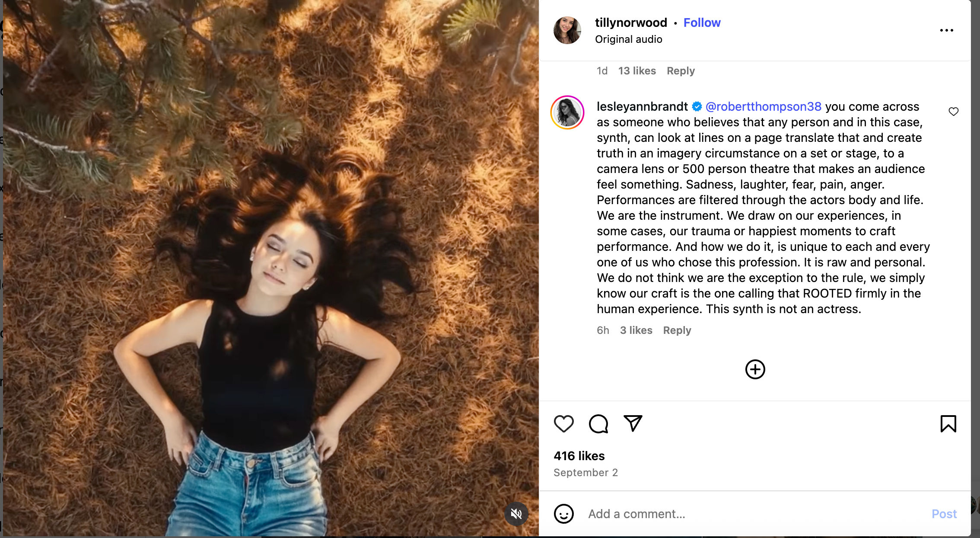Open tillynorwood's profile picture in header
980x538 pixels.
click(x=567, y=30)
